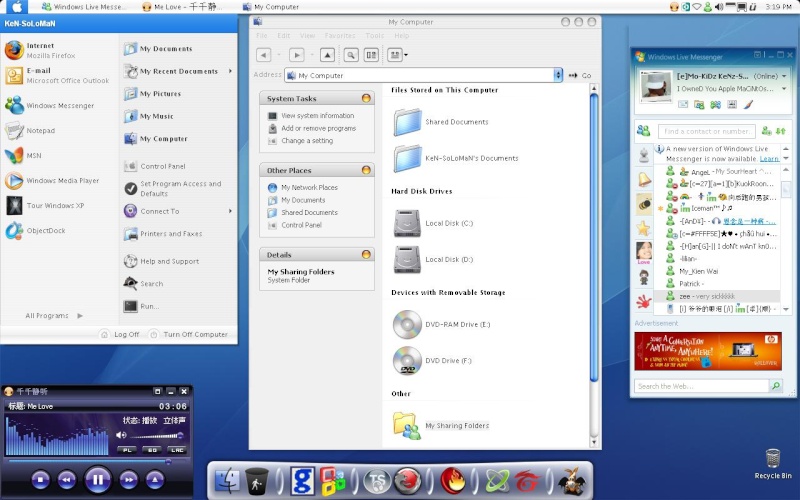The image size is (800, 500).
Task: Click the blue 'g' icon in the dock
Action: (x=303, y=481)
